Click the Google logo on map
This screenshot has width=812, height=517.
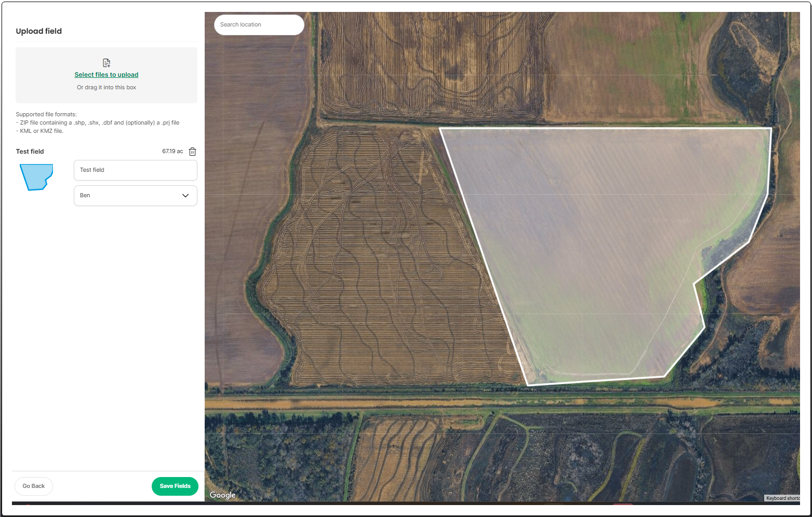pyautogui.click(x=222, y=495)
